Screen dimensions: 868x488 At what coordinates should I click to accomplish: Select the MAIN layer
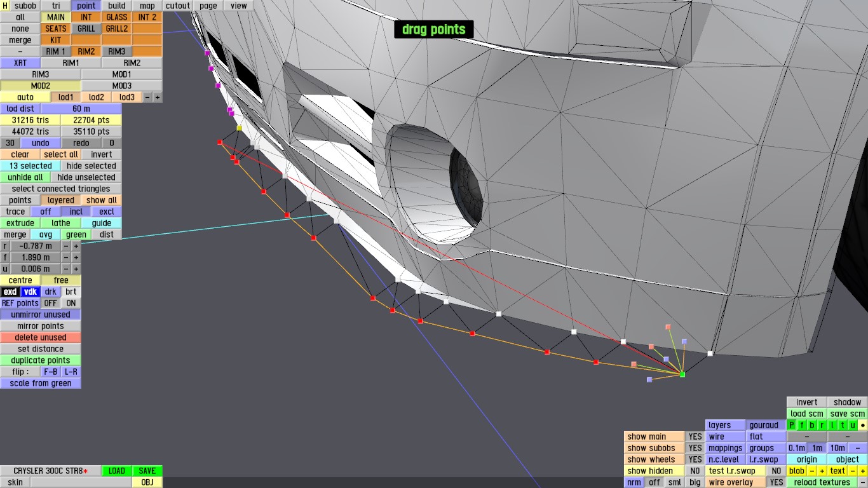coord(56,17)
